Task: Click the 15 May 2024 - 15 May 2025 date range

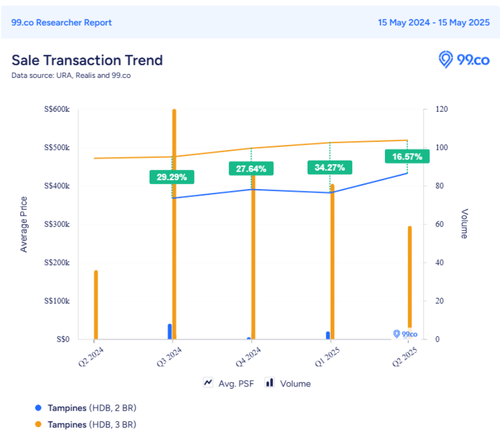Action: (x=433, y=23)
